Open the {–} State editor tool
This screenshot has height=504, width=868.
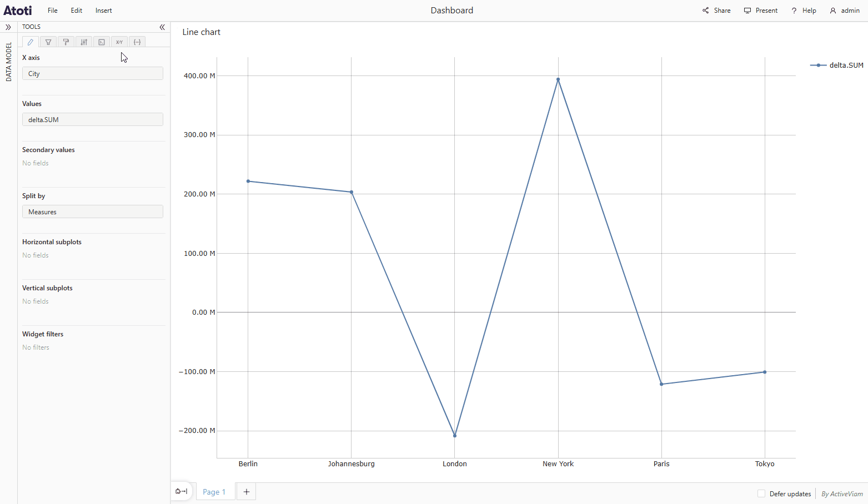click(x=137, y=42)
